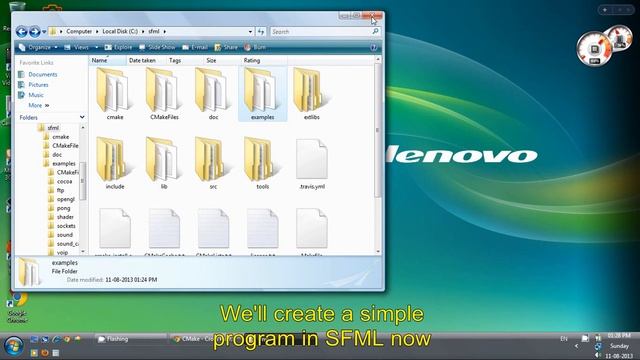Select pong in the folder tree

[63, 208]
